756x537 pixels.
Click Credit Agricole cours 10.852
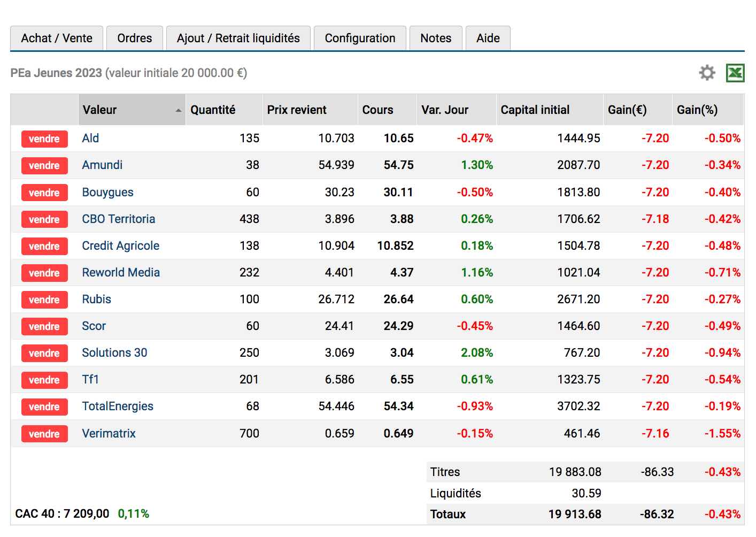(395, 246)
